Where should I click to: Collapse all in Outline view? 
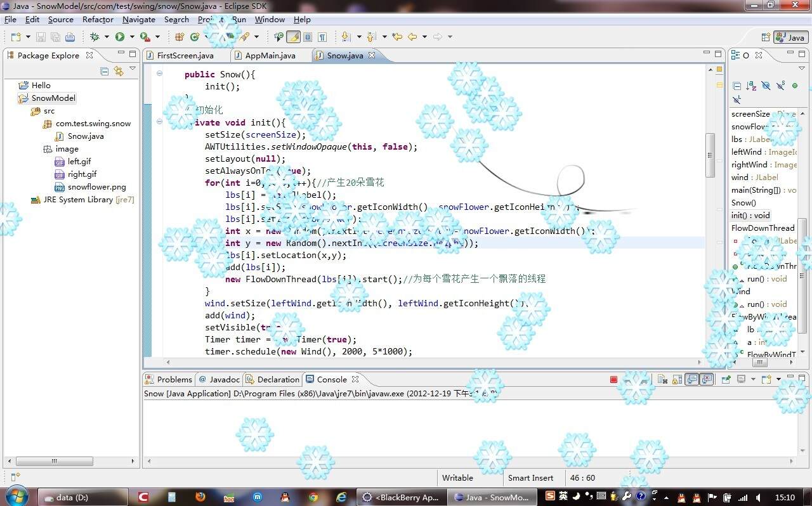(737, 86)
